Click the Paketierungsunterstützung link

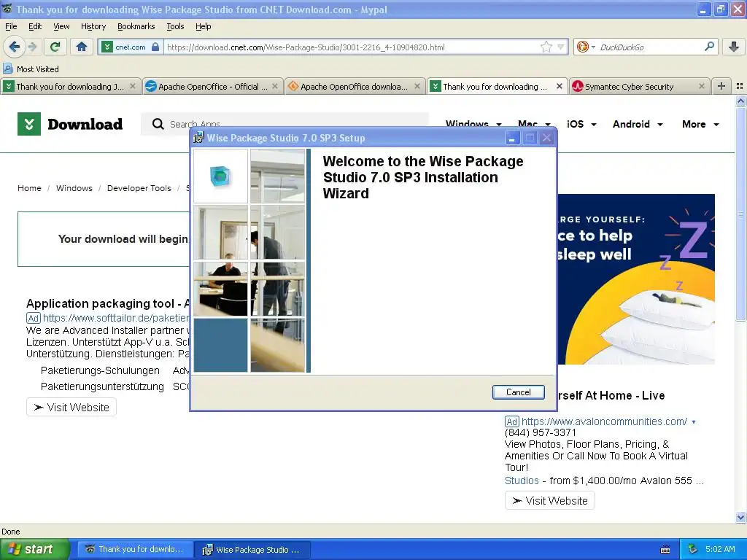(102, 386)
